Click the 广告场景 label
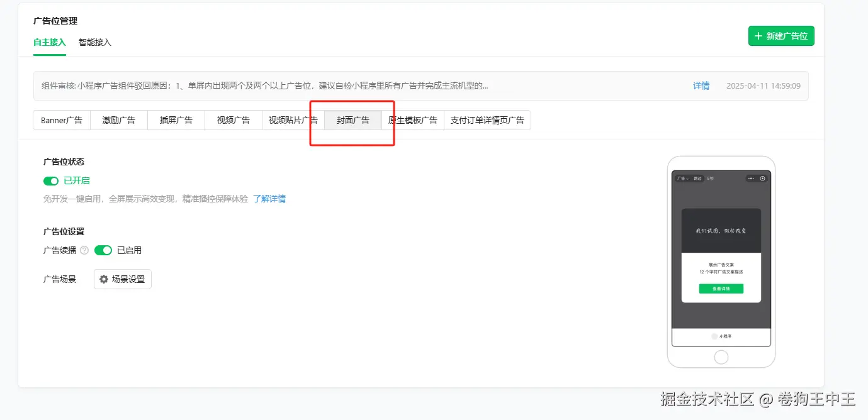Image resolution: width=868 pixels, height=420 pixels. pyautogui.click(x=60, y=279)
